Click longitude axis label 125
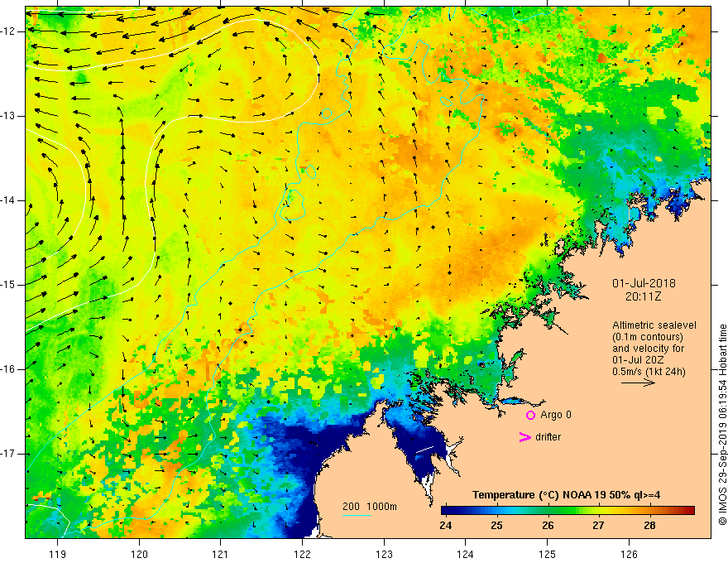 click(x=548, y=554)
